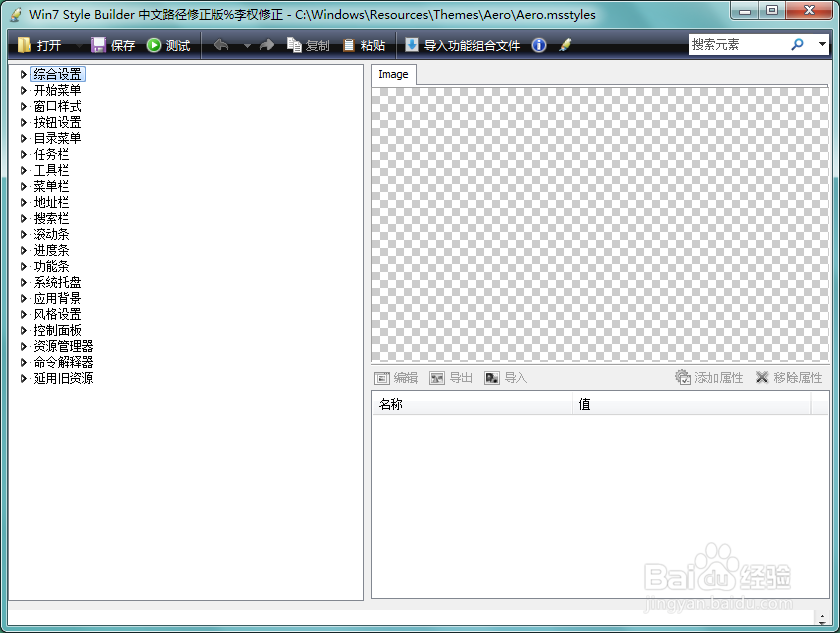Click the pencil icon in toolbar
The width and height of the screenshot is (840, 633).
tap(565, 46)
